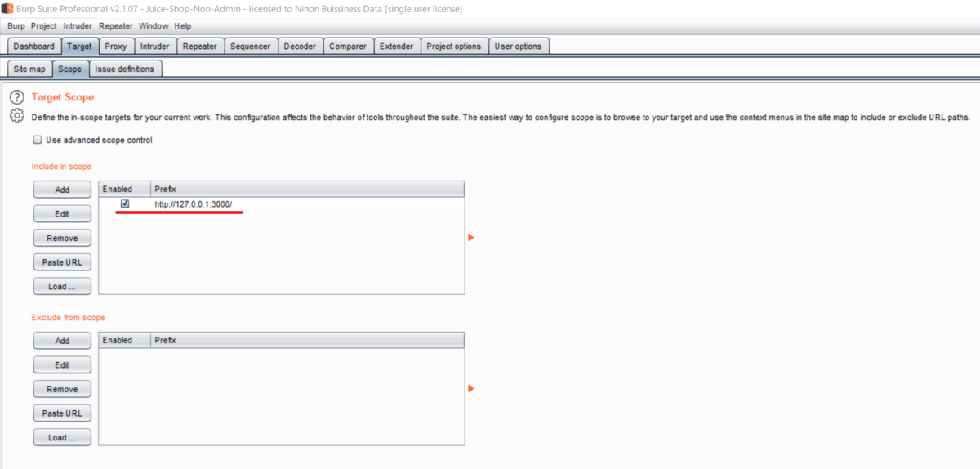
Task: Click Load under Include in scope
Action: click(62, 287)
